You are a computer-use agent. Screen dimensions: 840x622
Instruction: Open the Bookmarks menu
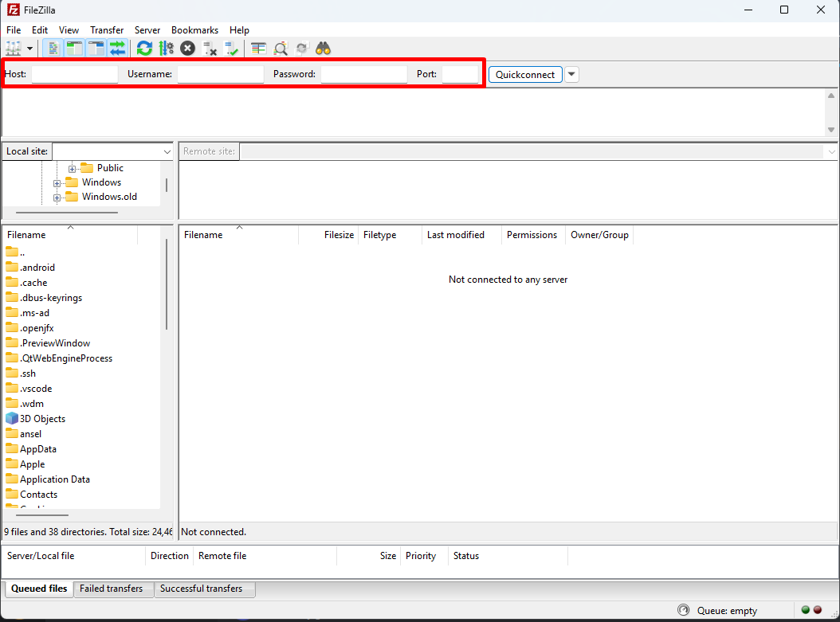[x=194, y=30]
